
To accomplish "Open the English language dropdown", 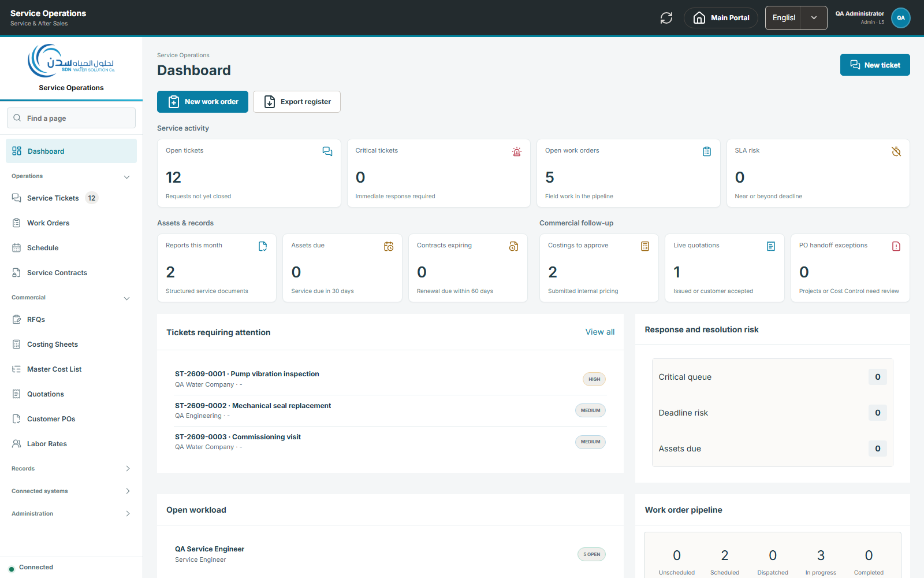I will tap(796, 18).
